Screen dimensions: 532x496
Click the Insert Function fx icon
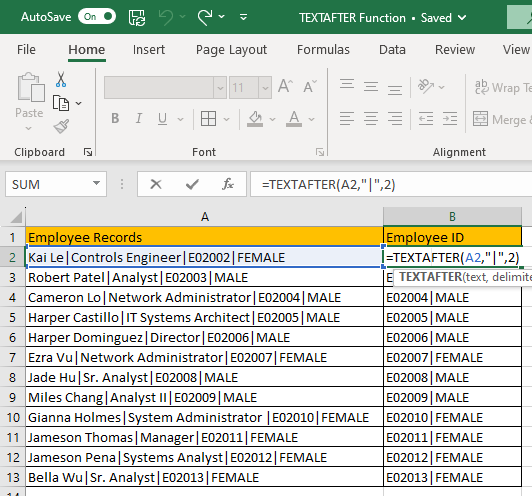(228, 184)
